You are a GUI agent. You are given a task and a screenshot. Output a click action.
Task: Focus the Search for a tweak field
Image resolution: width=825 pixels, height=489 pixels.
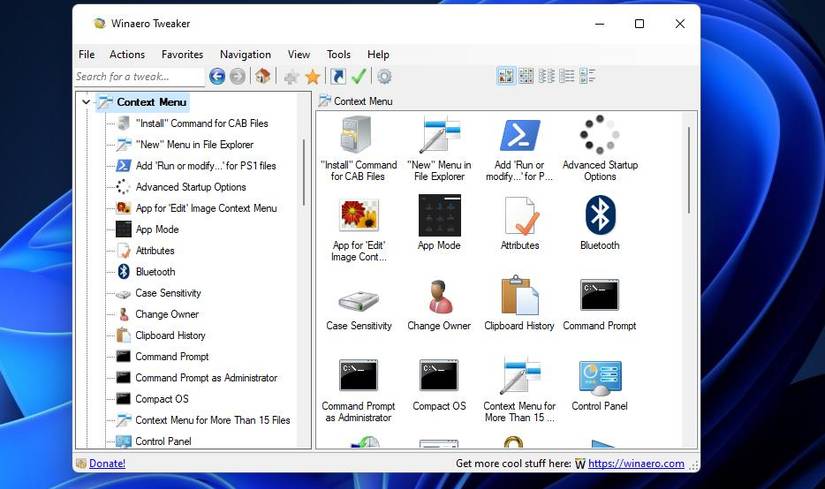139,77
